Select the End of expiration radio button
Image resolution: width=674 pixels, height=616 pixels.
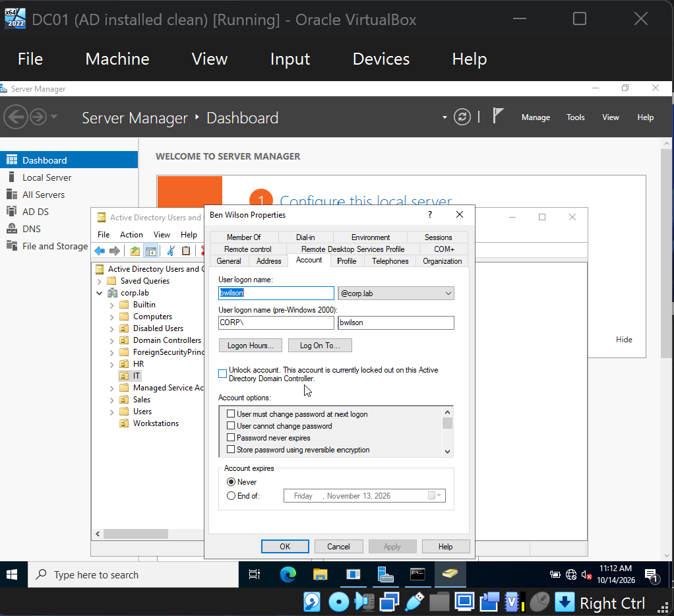point(231,496)
